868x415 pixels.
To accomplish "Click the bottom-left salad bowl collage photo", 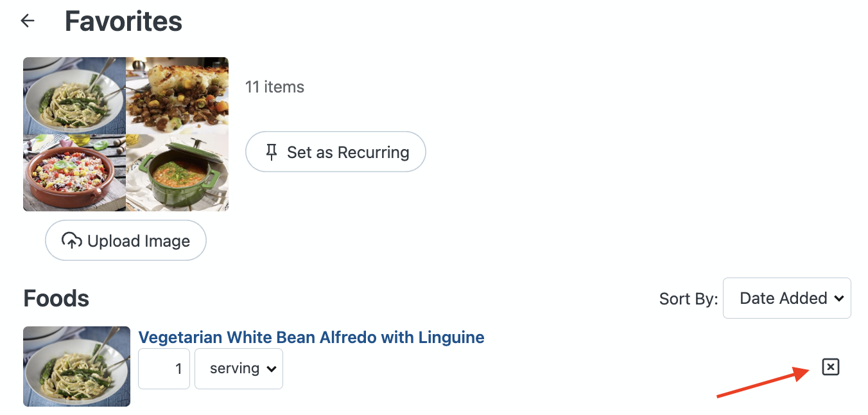I will click(74, 173).
